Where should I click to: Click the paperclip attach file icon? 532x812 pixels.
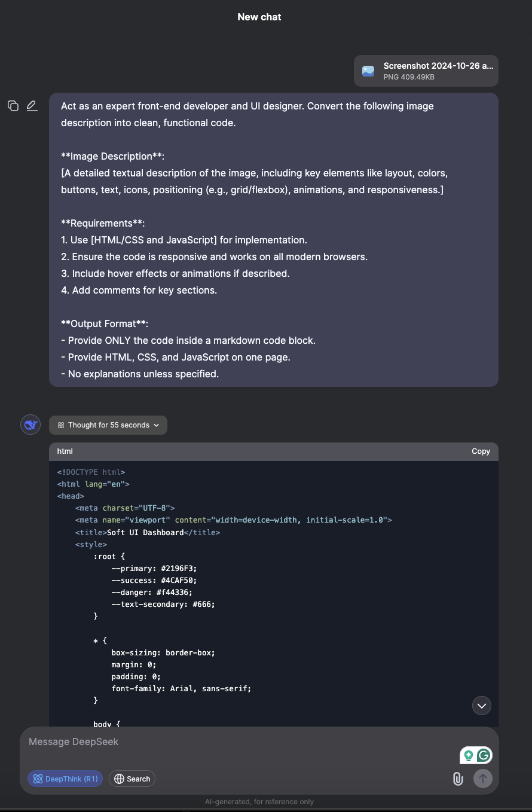[457, 779]
